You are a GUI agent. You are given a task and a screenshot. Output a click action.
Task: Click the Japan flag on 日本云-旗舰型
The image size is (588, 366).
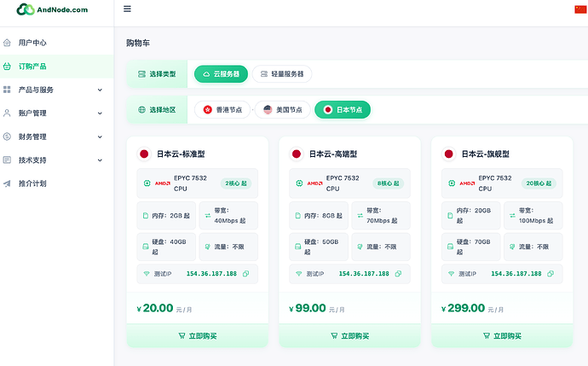[448, 154]
